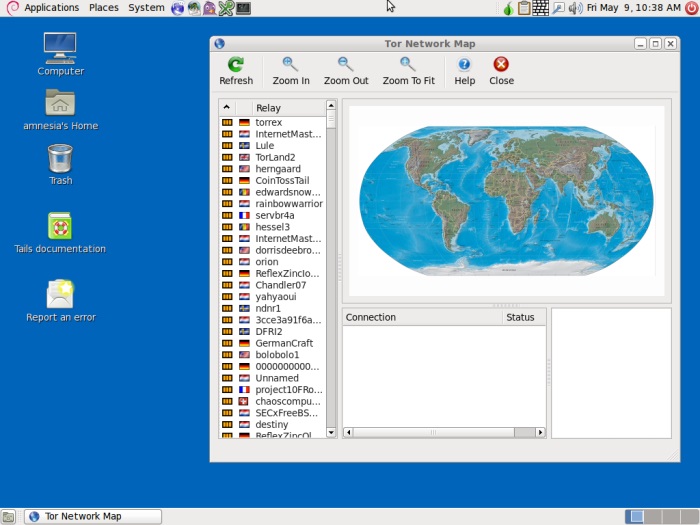Click the sort arrow column header
Screen dimensions: 700x525
point(227,108)
